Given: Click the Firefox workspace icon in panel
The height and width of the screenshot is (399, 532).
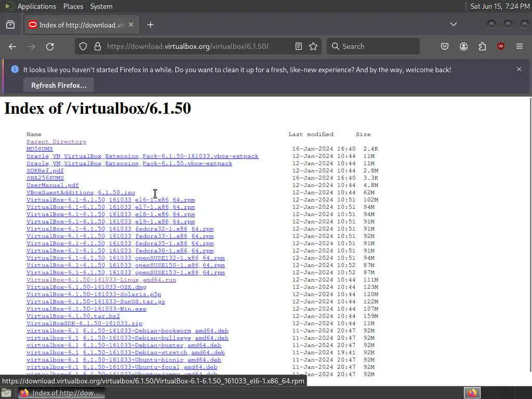Looking at the screenshot, I should (x=472, y=393).
